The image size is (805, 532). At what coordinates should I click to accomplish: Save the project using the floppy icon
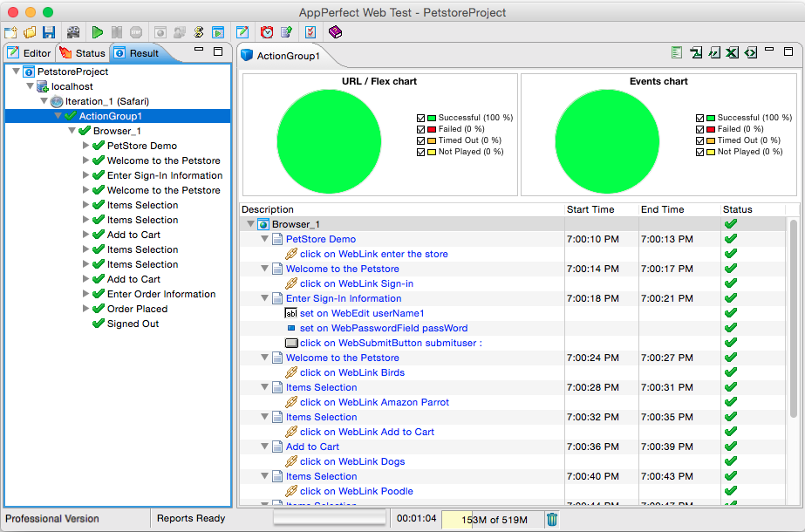pyautogui.click(x=49, y=32)
